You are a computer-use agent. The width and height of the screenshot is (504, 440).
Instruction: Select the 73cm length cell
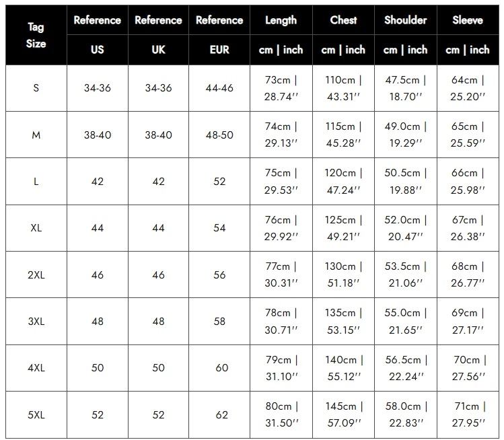[x=281, y=88]
